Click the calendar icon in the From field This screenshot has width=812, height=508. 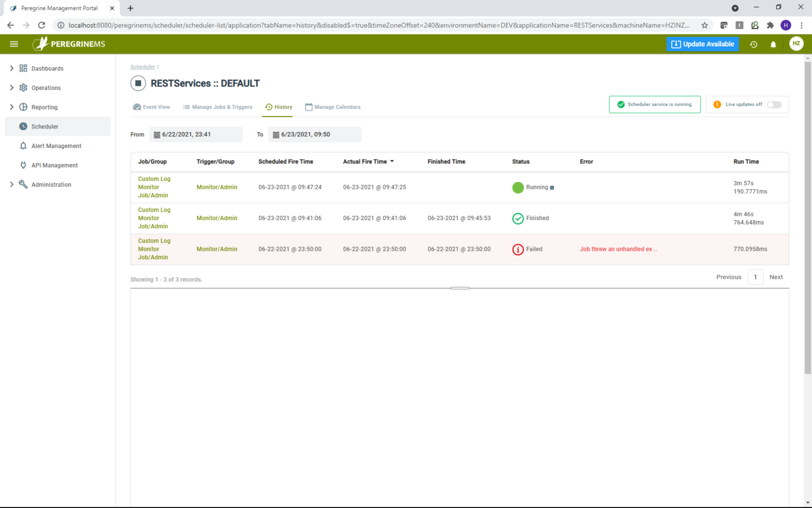point(156,134)
